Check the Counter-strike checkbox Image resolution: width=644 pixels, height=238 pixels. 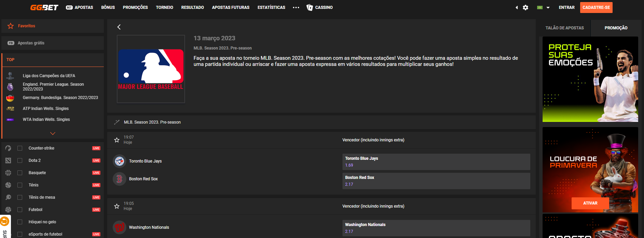(20, 148)
